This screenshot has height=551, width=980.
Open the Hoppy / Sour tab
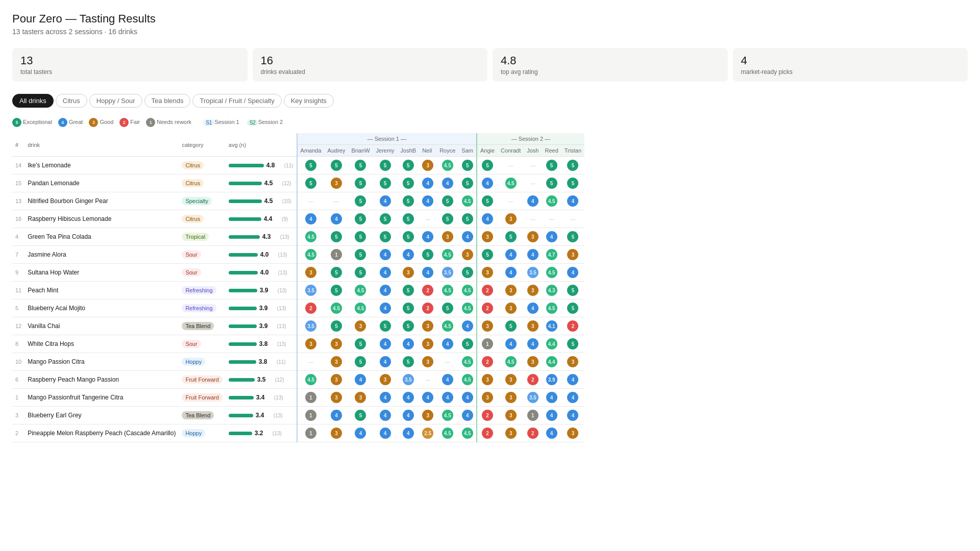click(116, 101)
